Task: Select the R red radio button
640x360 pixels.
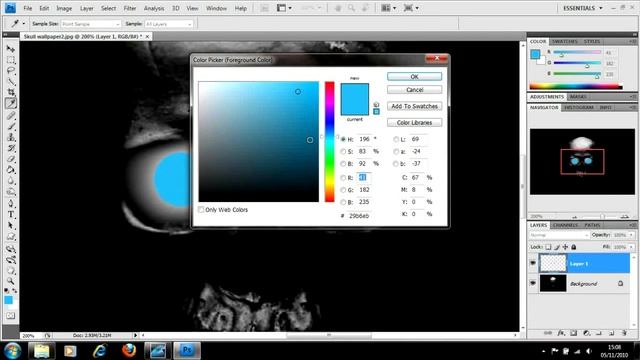Action: coord(343,178)
